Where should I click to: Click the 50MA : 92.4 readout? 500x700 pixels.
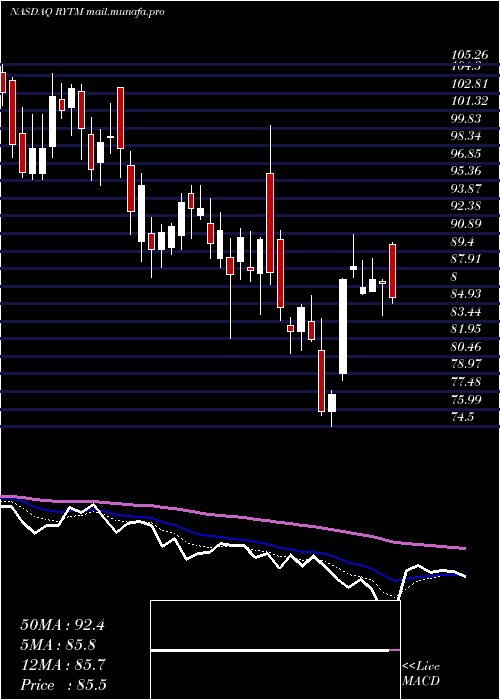coord(62,625)
